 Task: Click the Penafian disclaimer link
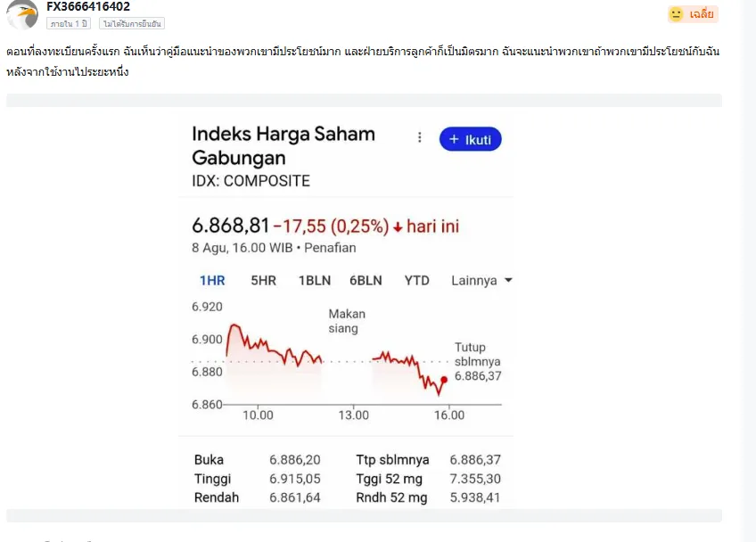330,248
